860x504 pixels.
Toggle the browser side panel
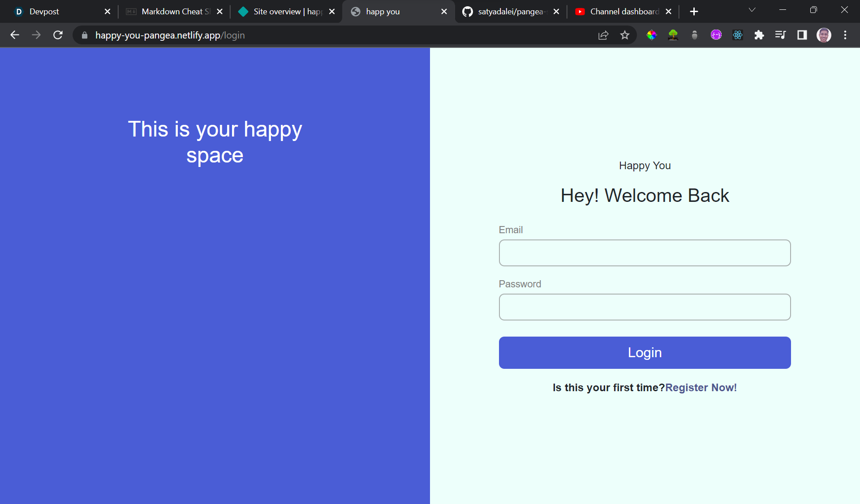click(802, 35)
